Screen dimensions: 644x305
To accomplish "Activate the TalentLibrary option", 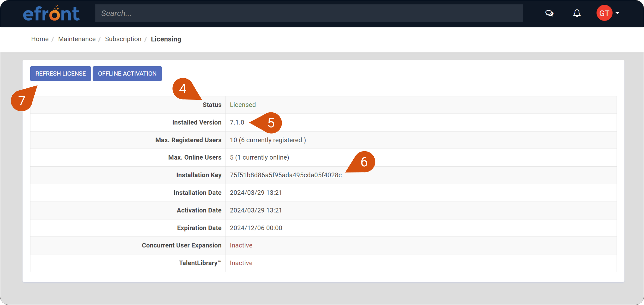I will tap(241, 263).
